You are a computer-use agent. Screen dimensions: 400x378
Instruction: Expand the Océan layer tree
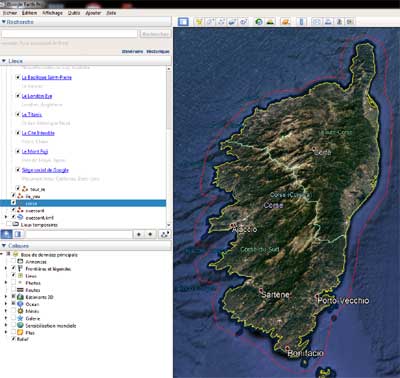coord(6,304)
